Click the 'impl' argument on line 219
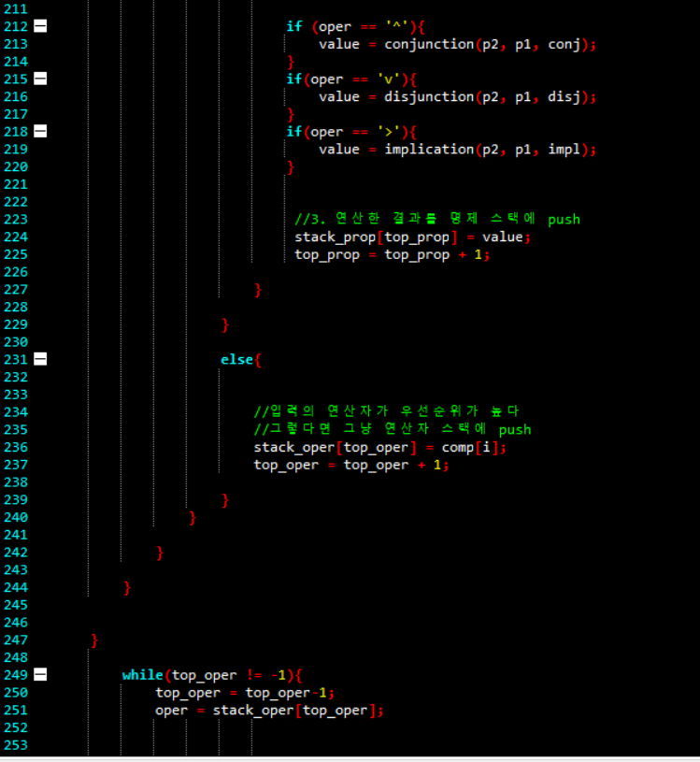The image size is (700, 762). [x=564, y=150]
